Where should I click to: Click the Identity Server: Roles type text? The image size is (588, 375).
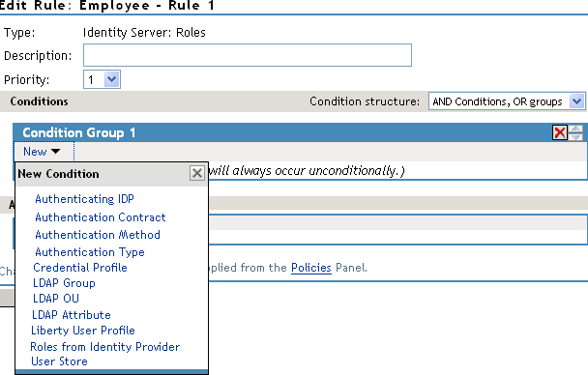(144, 33)
